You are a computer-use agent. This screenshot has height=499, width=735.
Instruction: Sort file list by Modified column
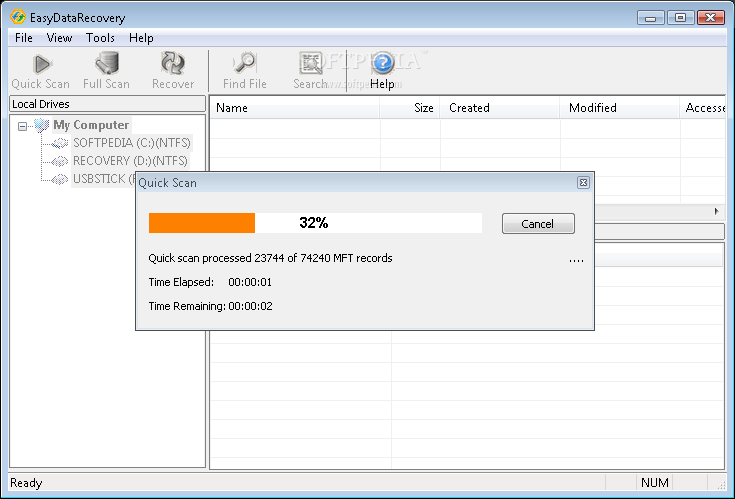pyautogui.click(x=620, y=108)
